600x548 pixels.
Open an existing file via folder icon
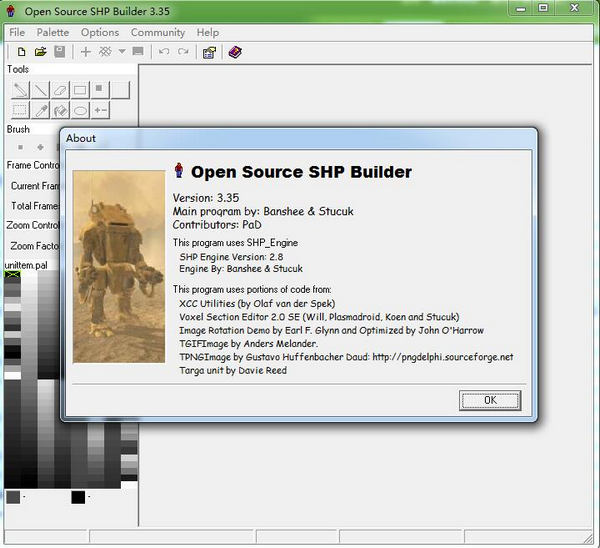pos(41,52)
